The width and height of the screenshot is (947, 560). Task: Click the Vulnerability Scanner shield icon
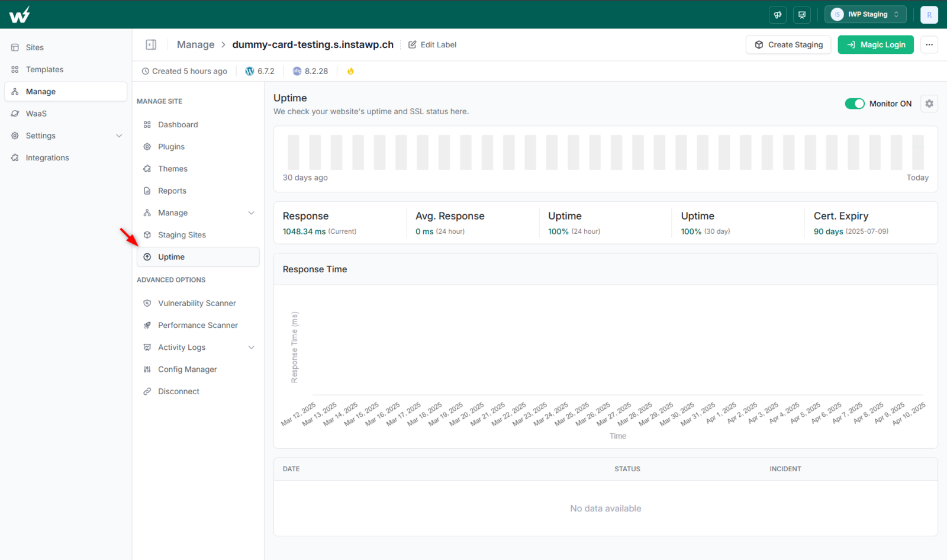(x=147, y=303)
